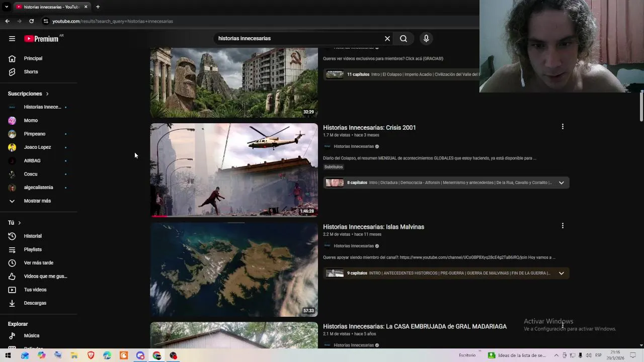This screenshot has width=644, height=362.
Task: Click the YouTube Premium logo
Action: pos(42,39)
